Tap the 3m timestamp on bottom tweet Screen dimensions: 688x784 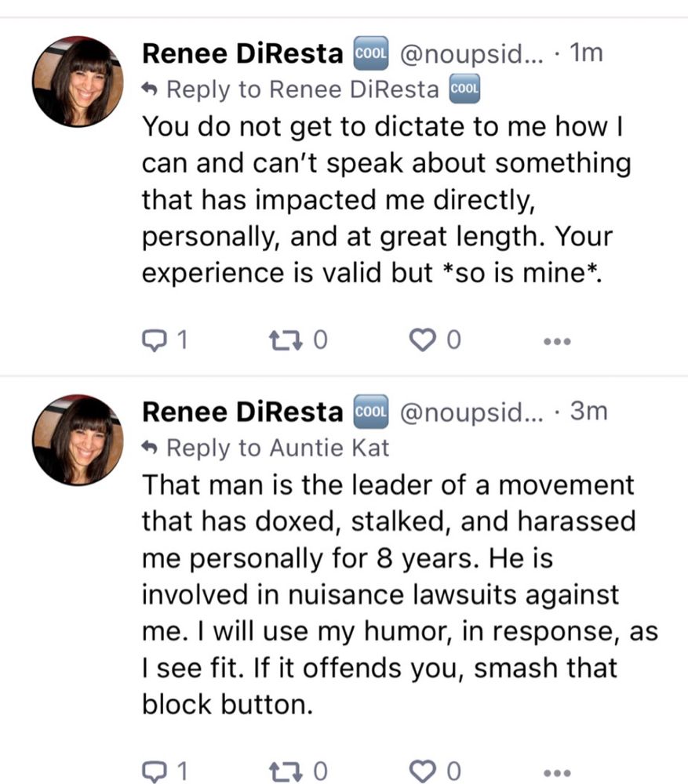588,412
